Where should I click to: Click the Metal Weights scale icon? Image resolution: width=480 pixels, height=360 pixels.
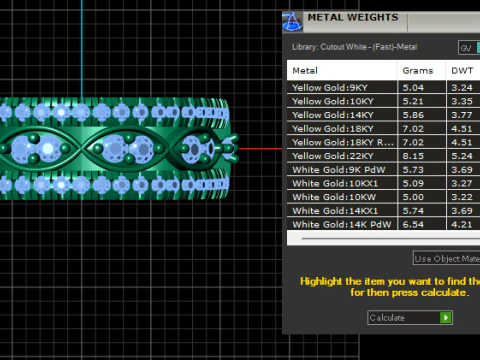coord(292,22)
